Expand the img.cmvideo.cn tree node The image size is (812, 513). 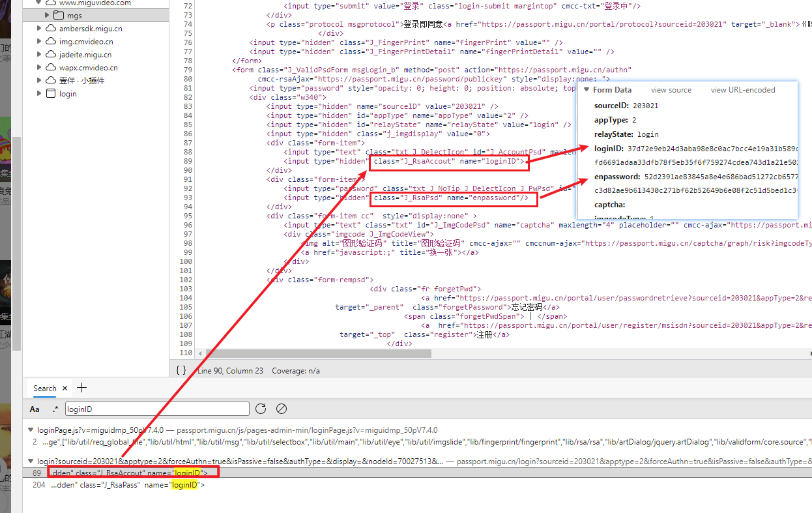(x=39, y=41)
